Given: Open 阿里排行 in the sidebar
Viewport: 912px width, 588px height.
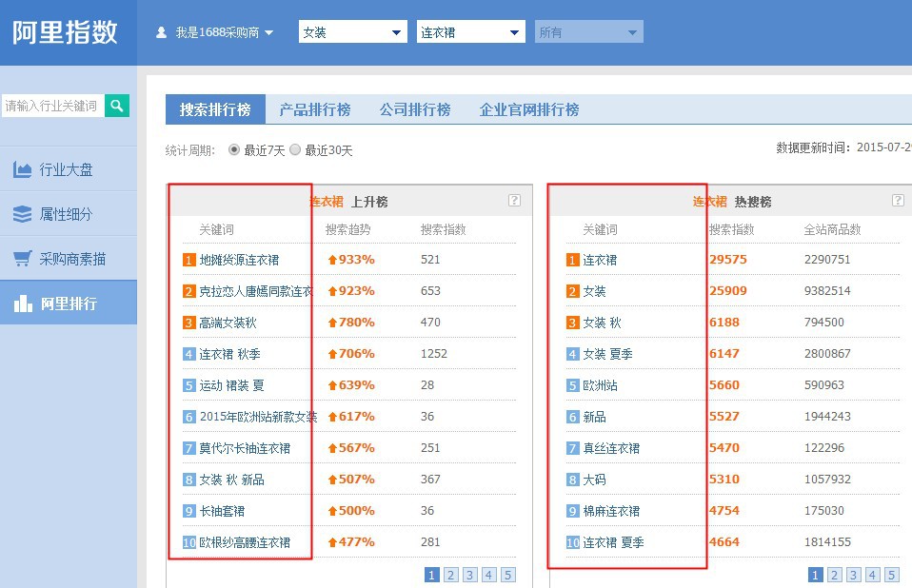Looking at the screenshot, I should pos(68,303).
